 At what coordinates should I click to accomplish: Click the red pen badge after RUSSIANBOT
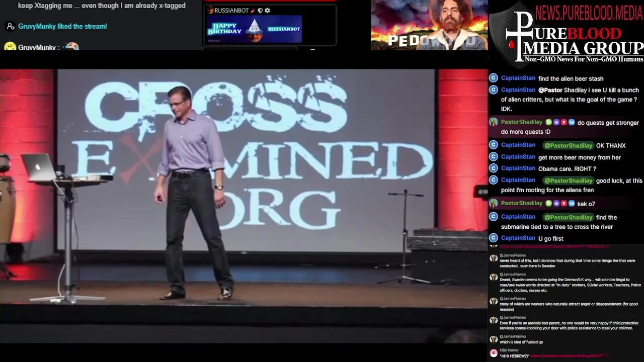pos(253,11)
